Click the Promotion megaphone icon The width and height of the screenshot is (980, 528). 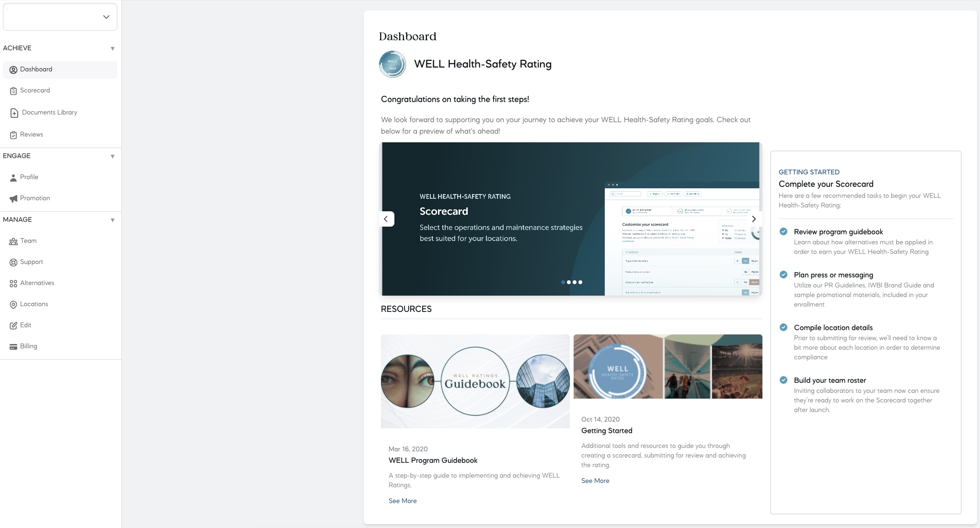(13, 198)
